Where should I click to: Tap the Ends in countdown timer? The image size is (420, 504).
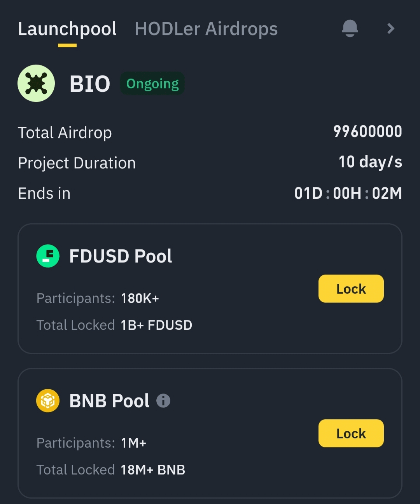[348, 193]
